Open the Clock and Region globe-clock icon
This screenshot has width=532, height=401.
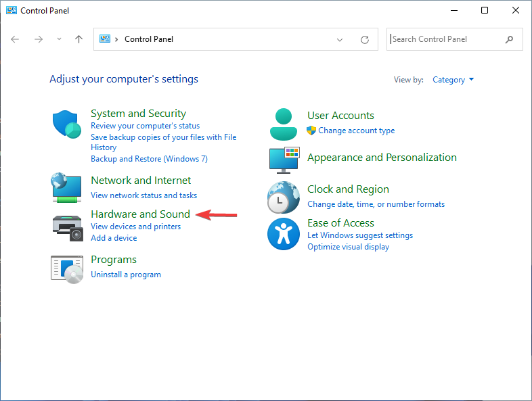(284, 197)
